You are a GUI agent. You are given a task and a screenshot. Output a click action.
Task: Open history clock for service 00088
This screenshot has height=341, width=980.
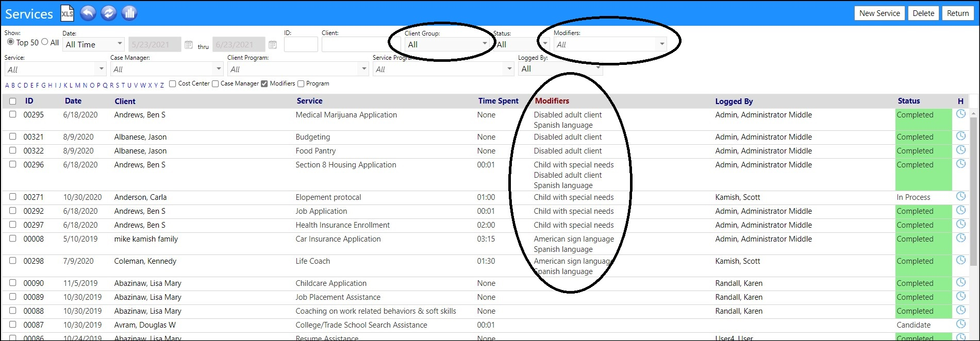click(961, 311)
